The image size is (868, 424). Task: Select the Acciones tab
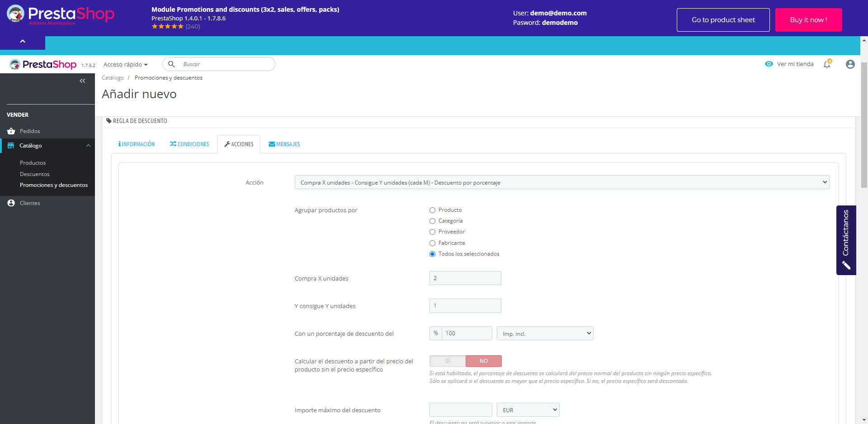239,144
